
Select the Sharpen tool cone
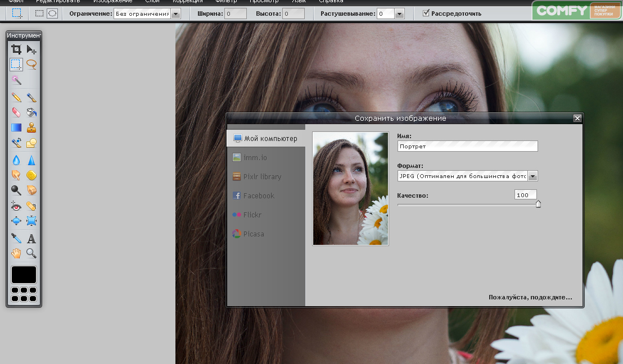[x=31, y=160]
